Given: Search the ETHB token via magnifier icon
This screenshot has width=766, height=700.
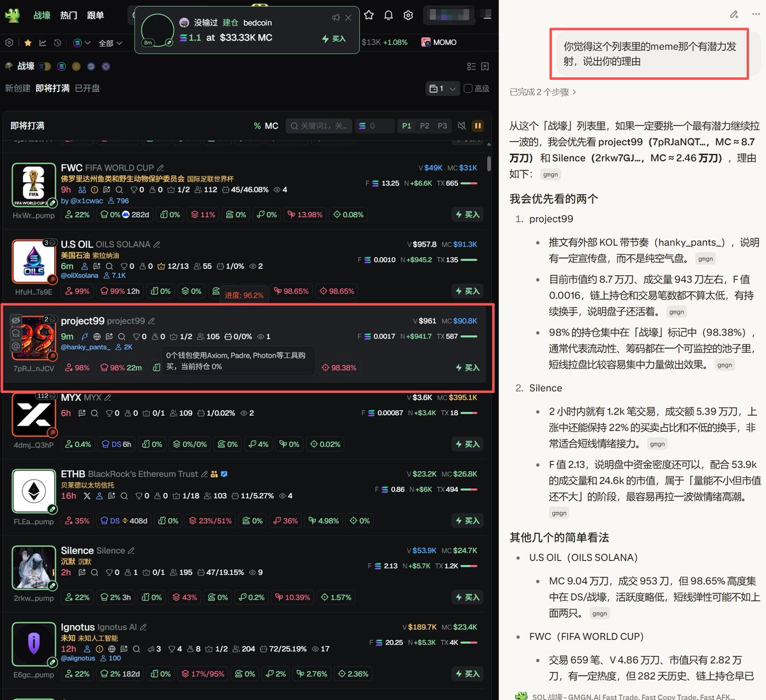Looking at the screenshot, I should pos(124,496).
